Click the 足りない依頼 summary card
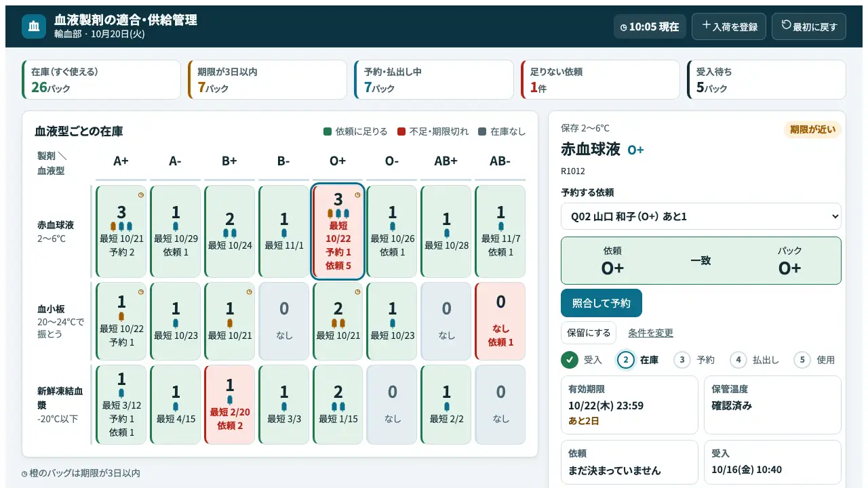This screenshot has width=868, height=488. (600, 80)
